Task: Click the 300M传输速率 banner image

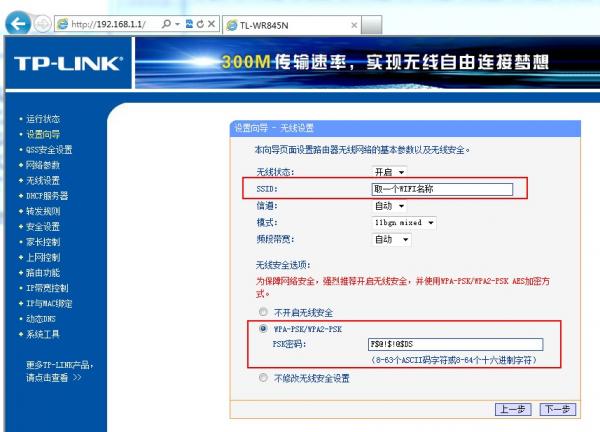Action: pos(367,63)
